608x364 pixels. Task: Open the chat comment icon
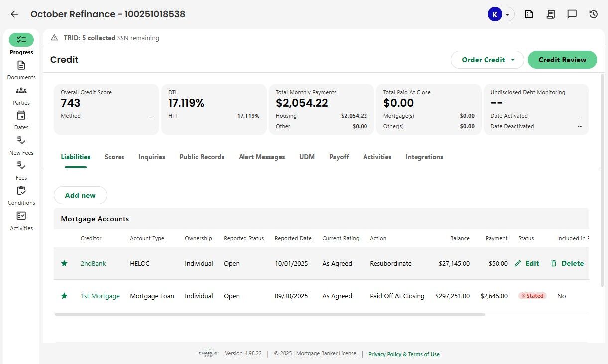[x=572, y=14]
